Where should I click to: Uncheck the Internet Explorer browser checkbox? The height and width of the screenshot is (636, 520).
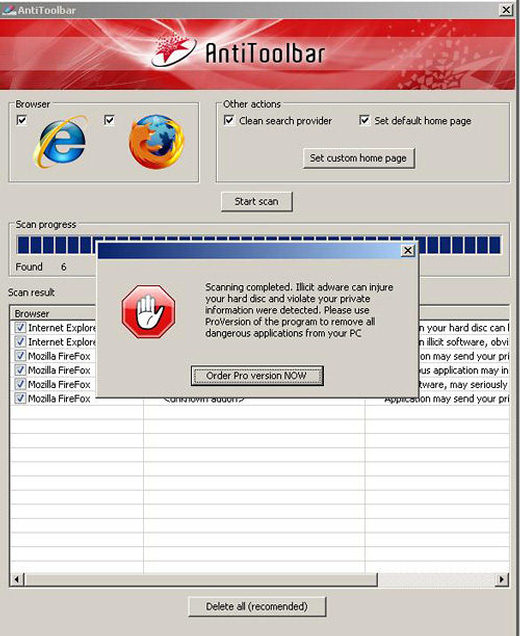tap(21, 120)
